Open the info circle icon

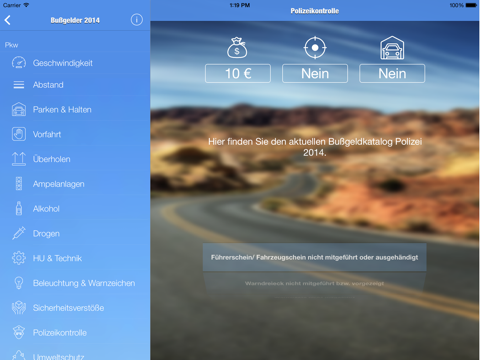tap(136, 20)
